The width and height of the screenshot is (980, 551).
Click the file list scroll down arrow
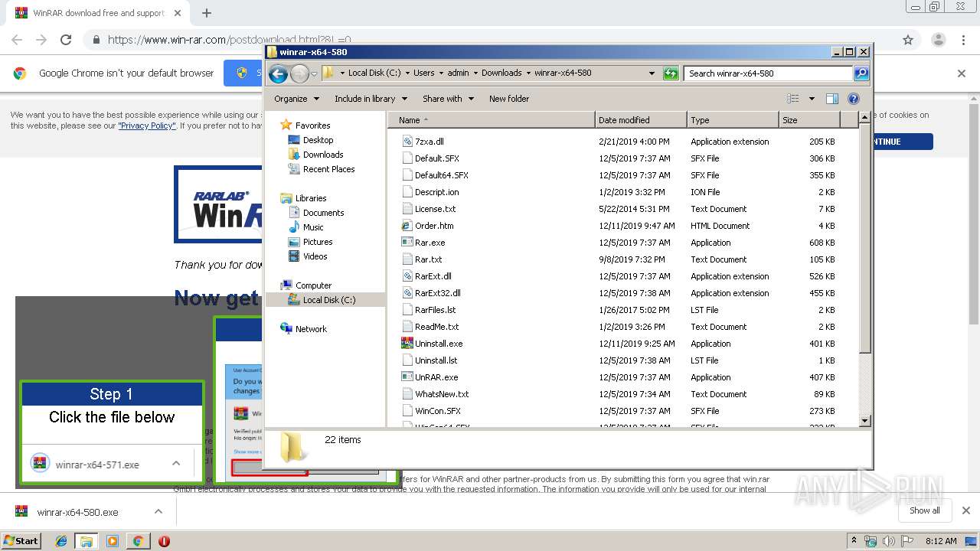[x=865, y=421]
